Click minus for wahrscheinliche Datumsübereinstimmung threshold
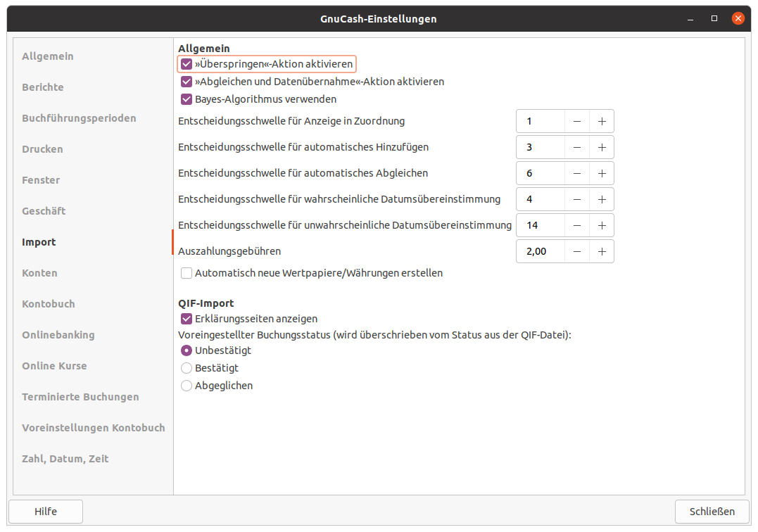The image size is (758, 532). pyautogui.click(x=577, y=199)
